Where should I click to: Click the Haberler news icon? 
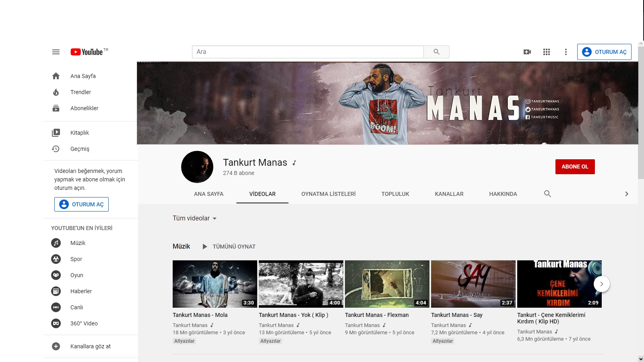pyautogui.click(x=56, y=291)
